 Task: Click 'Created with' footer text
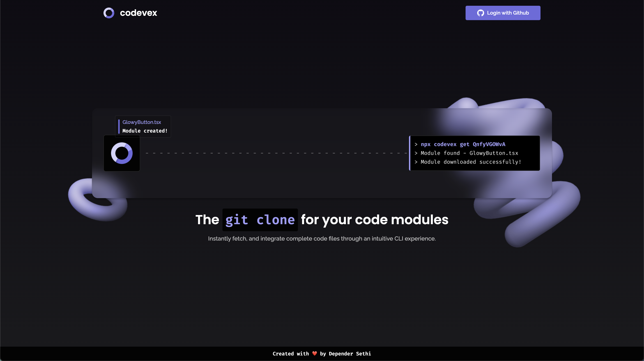(x=291, y=353)
